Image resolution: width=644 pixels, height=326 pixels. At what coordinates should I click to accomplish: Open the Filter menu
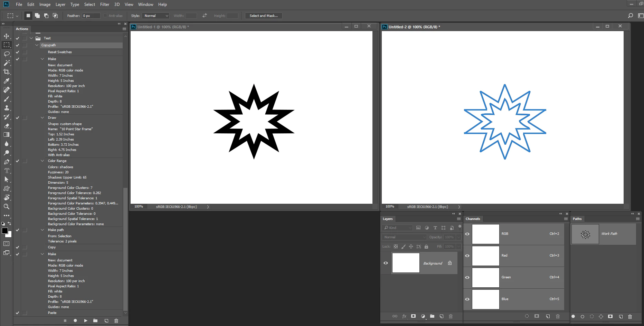tap(105, 4)
